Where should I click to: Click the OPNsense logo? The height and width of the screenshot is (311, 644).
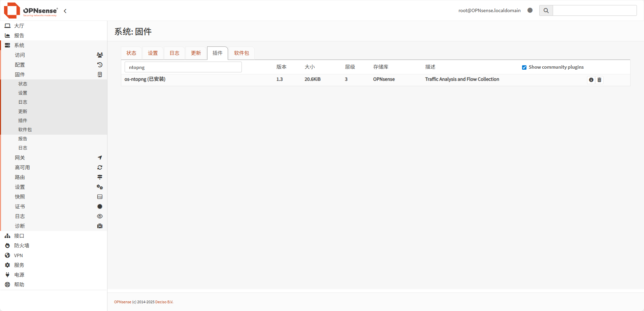pos(31,10)
